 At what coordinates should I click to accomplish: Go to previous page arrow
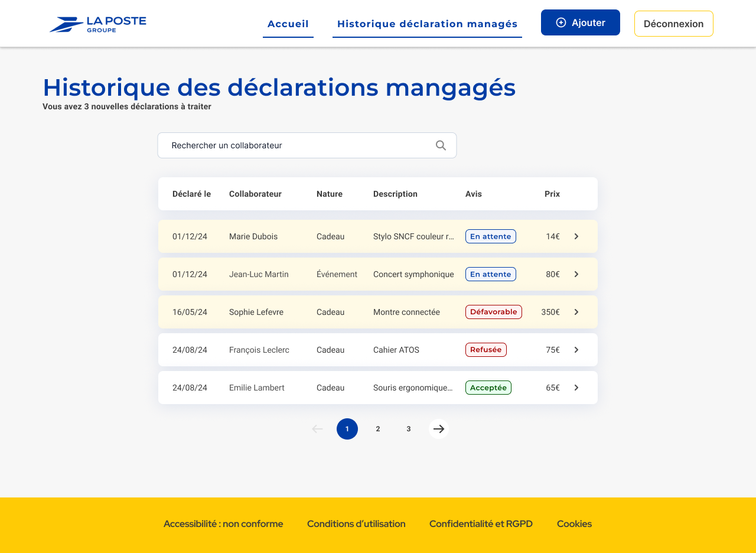pyautogui.click(x=317, y=429)
